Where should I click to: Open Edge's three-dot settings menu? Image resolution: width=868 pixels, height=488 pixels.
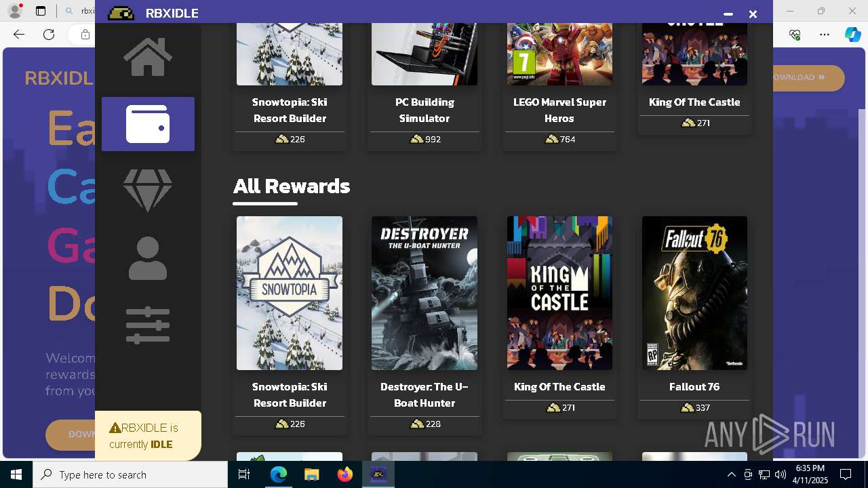[x=824, y=35]
